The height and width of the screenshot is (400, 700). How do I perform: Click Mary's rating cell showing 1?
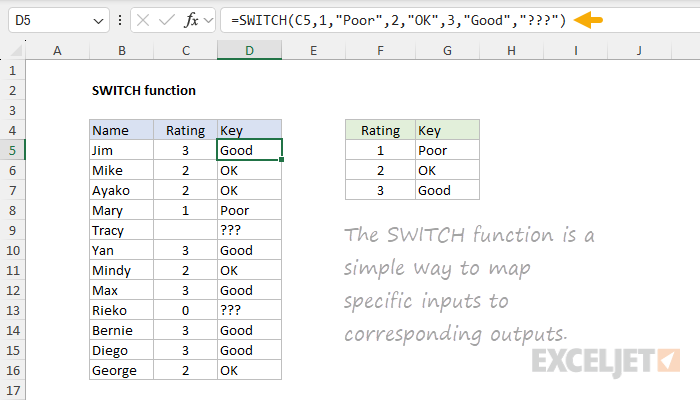186,210
